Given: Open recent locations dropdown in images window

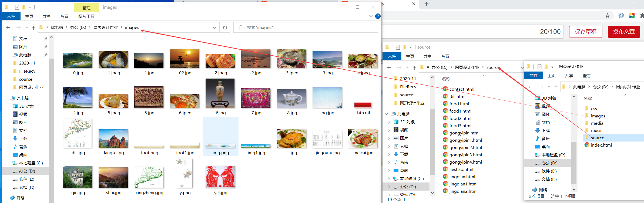Looking at the screenshot, I should click(26, 28).
